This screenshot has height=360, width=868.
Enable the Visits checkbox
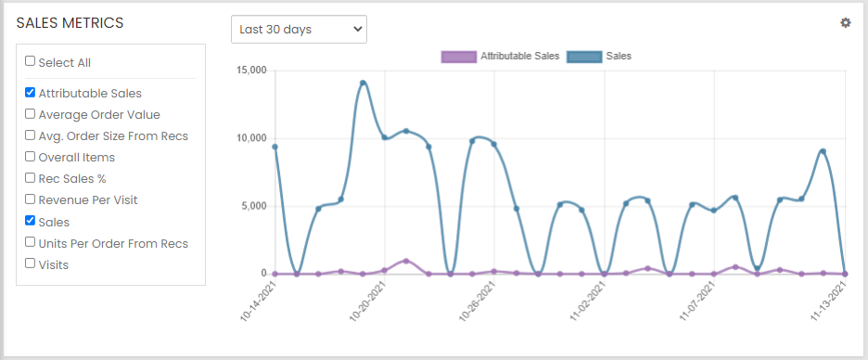click(x=30, y=264)
